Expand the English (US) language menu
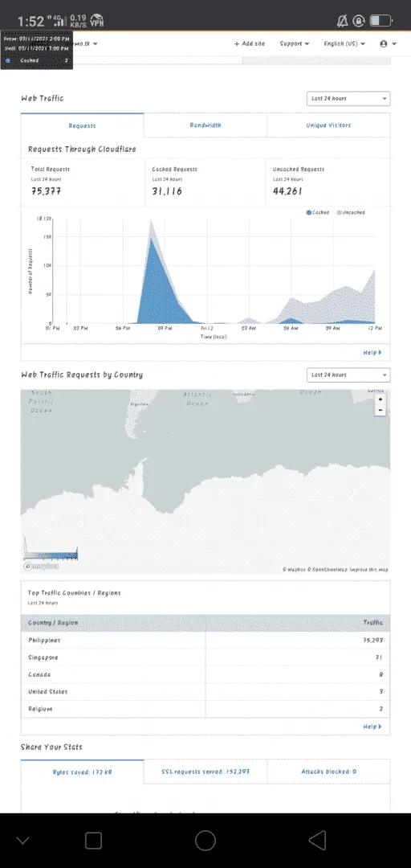Viewport: 411px width, 868px height. (x=344, y=43)
